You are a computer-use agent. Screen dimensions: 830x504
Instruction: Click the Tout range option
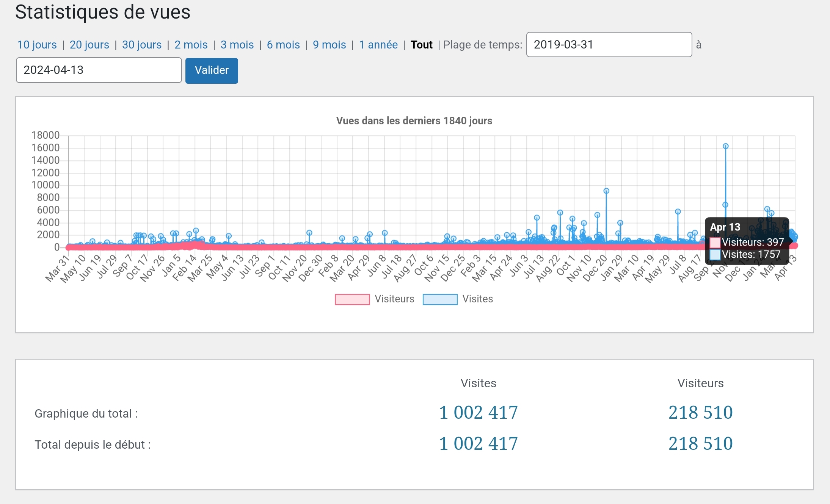422,45
